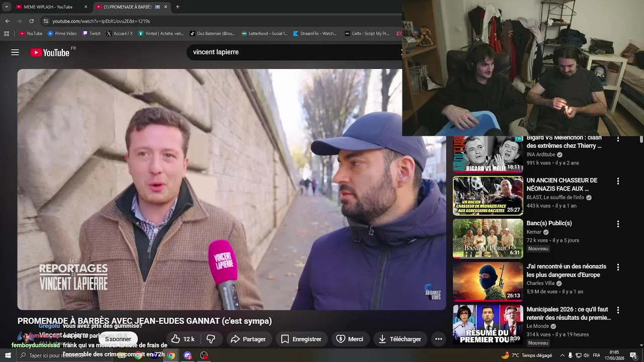Image resolution: width=644 pixels, height=362 pixels.
Task: Click the picture-in-picture icon on active tab
Action: click(x=157, y=7)
